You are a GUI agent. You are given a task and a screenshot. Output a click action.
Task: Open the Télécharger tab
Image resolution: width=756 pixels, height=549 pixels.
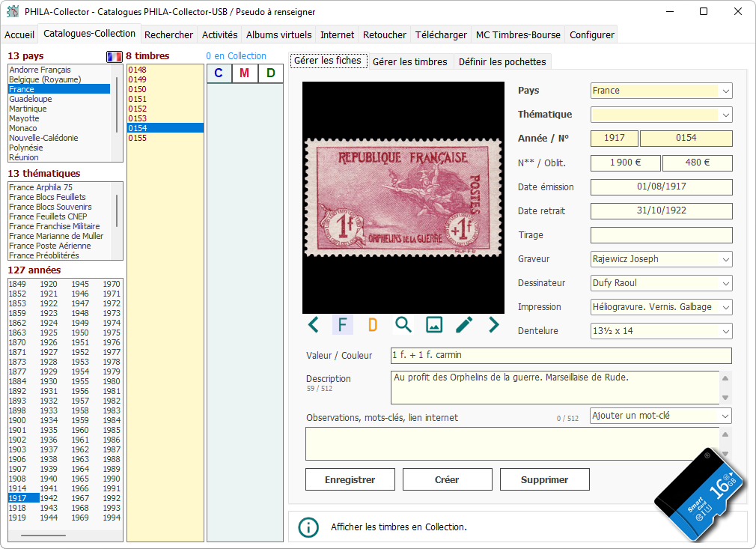pos(441,34)
